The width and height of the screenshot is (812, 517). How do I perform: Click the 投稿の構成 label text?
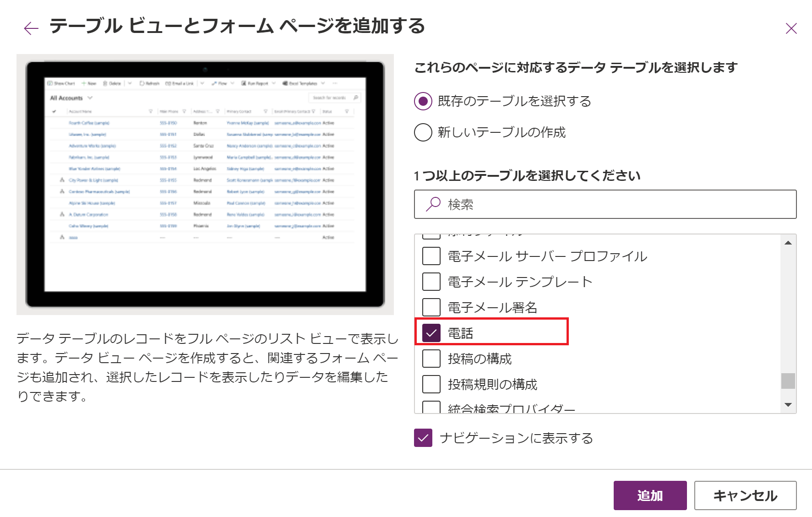[480, 359]
